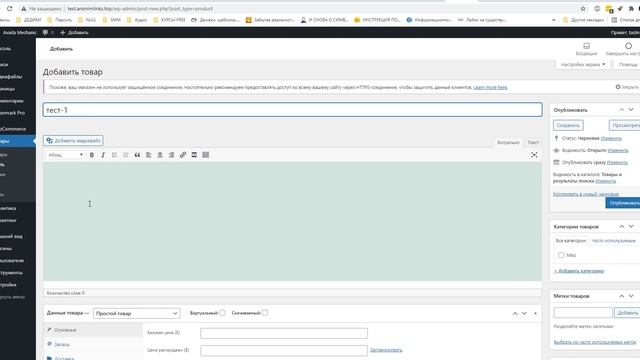Dismiss the HTTPS notice via Закрыть
The width and height of the screenshot is (640, 360).
pos(627,87)
